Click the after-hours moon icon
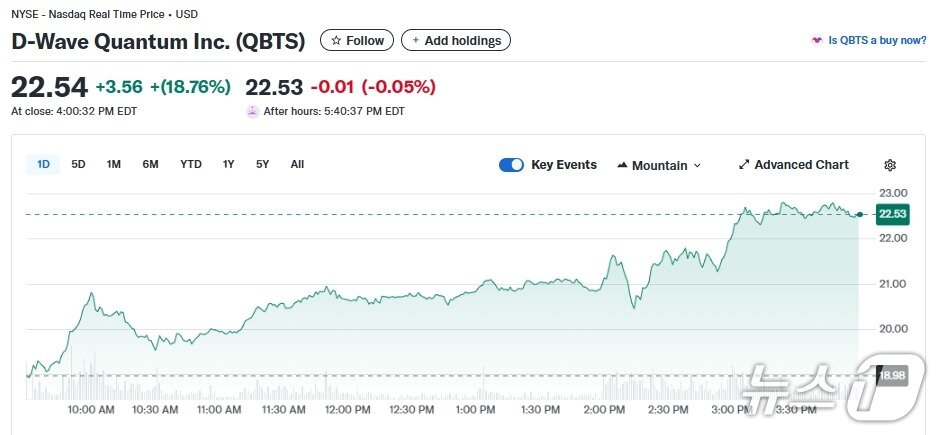 252,111
